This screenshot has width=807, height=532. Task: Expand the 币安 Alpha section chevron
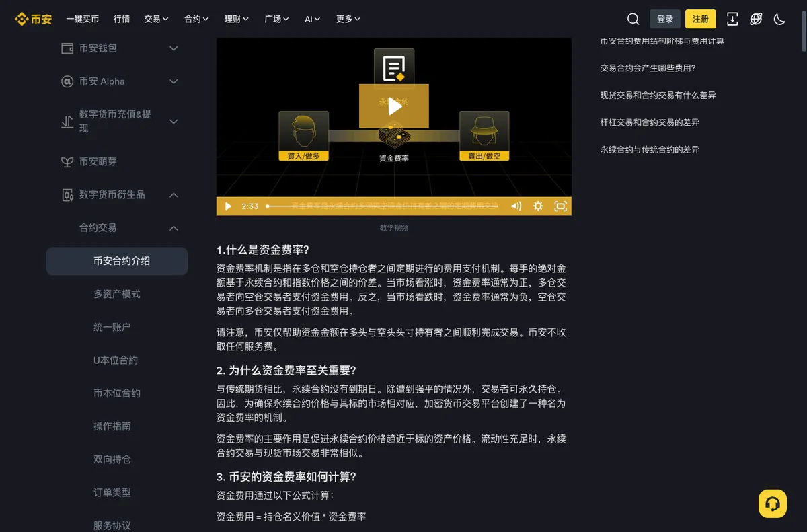coord(174,81)
